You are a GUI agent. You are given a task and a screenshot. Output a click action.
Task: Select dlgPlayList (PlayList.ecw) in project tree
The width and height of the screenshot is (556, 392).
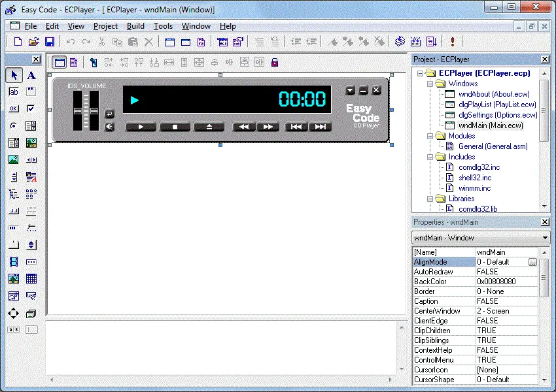coord(496,105)
